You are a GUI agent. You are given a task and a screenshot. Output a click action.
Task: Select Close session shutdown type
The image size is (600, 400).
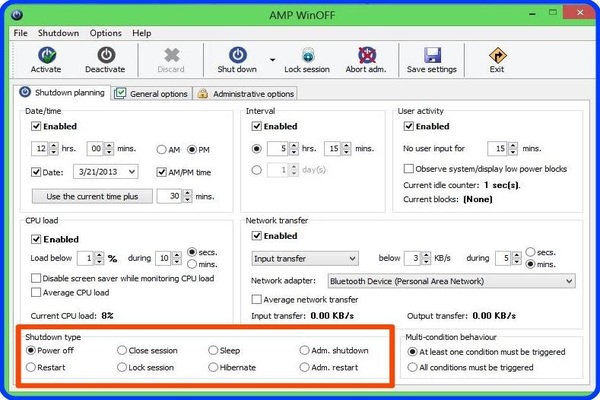click(122, 350)
